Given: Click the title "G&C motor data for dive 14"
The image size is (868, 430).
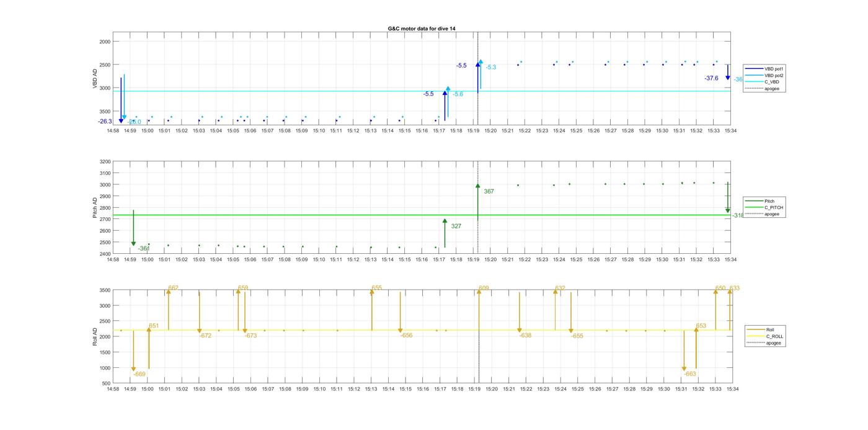Looking at the screenshot, I should click(422, 29).
